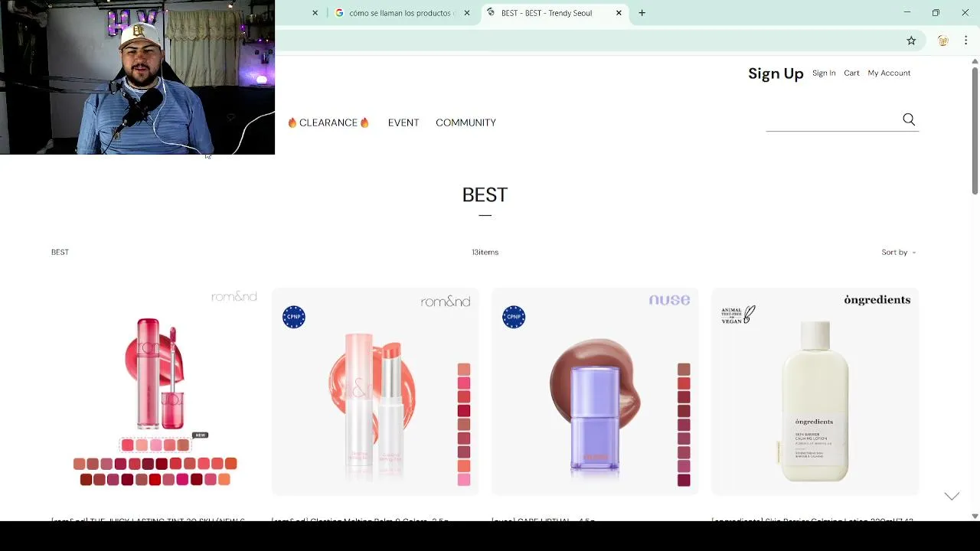980x551 pixels.
Task: Open the CLEARANCE menu
Action: click(328, 122)
